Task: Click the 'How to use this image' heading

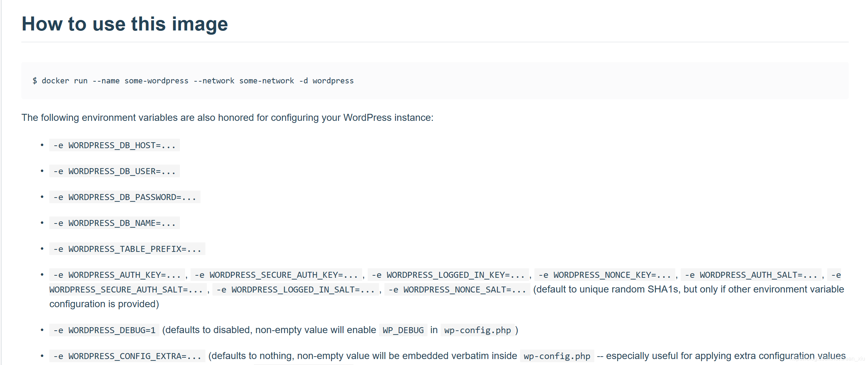Action: 125,24
